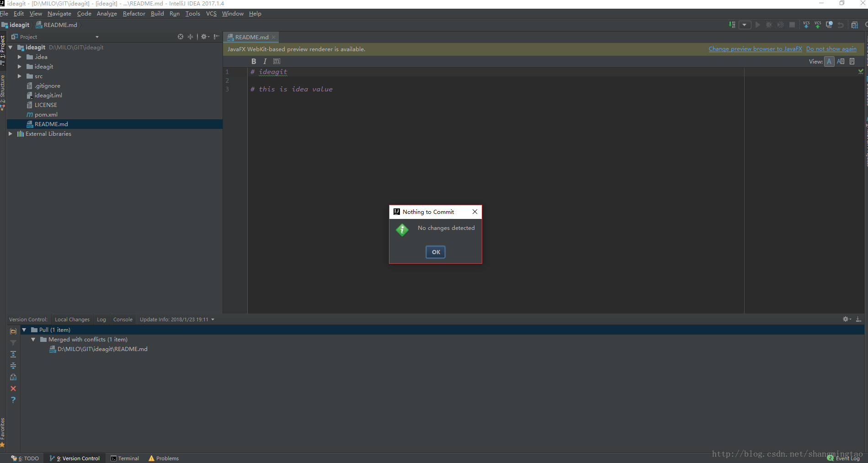Hide the Project tool window
868x463 pixels.
coord(217,37)
